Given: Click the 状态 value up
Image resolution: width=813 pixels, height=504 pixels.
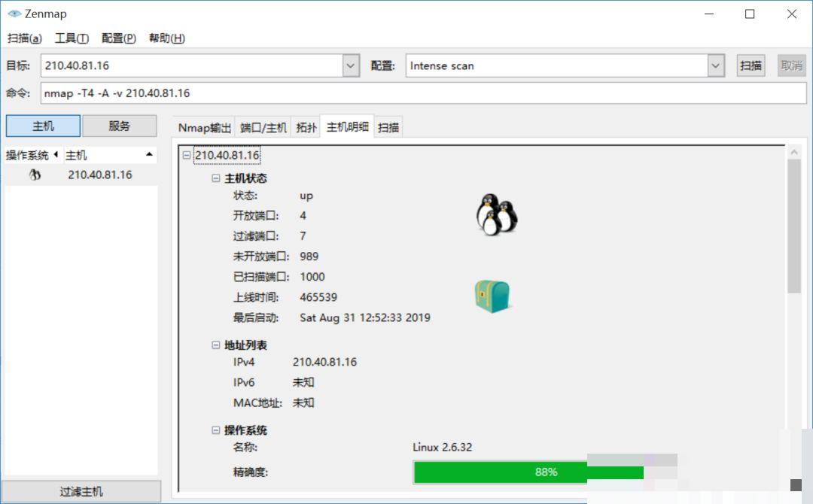Looking at the screenshot, I should (306, 196).
